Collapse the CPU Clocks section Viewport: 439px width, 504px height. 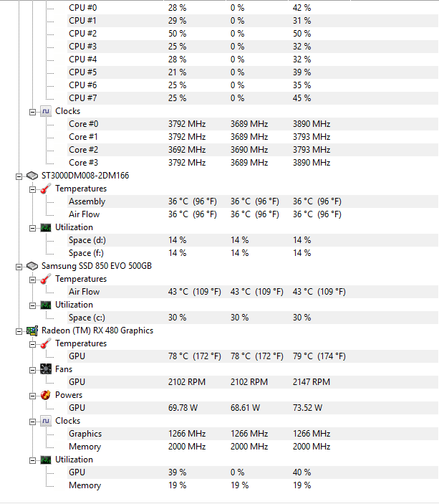(x=32, y=112)
